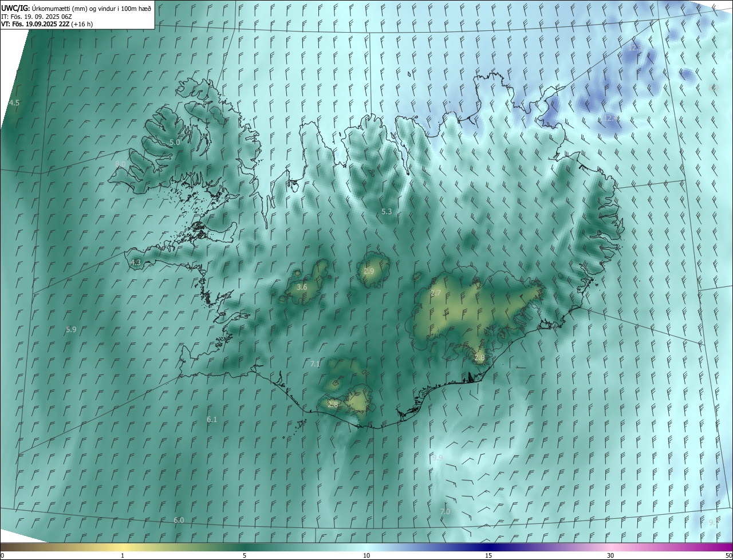Select the 3.6 value on Langjökull glacier
Viewport: 733px width, 560px height.
302,287
